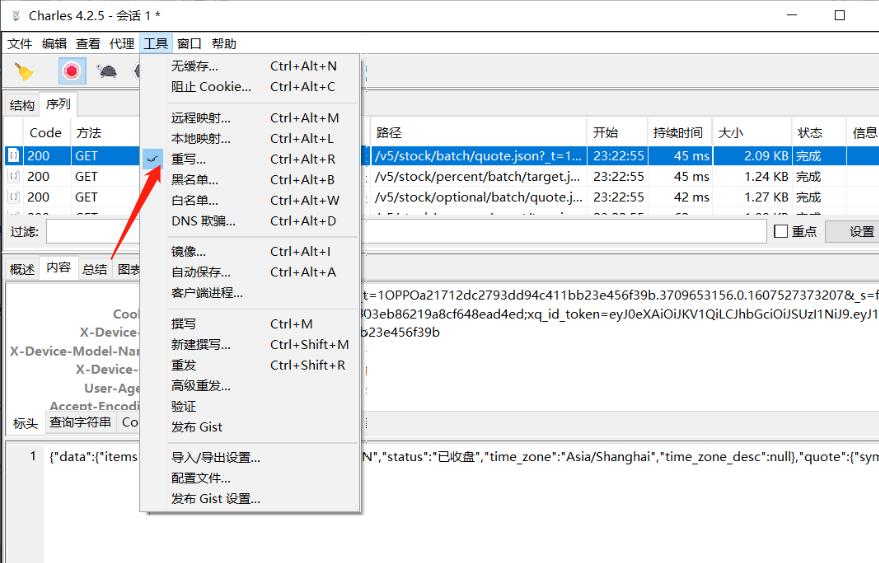Open 导入/导出设置 import export settings

[x=250, y=458]
